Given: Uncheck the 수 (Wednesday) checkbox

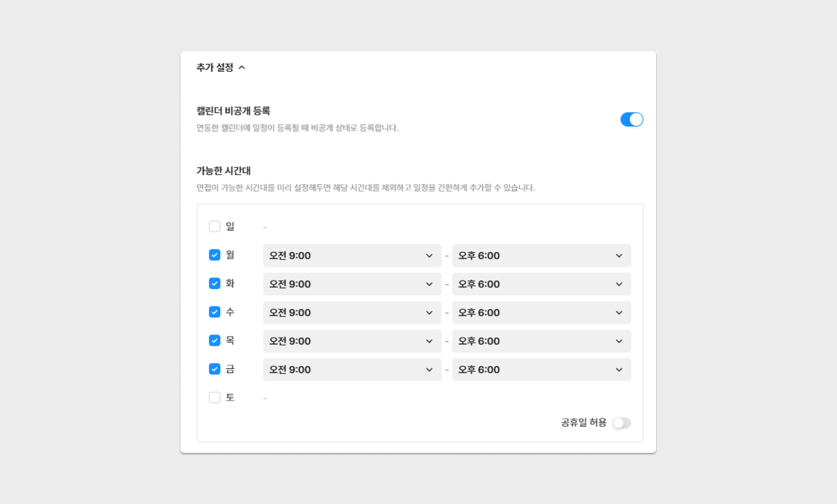Looking at the screenshot, I should [x=215, y=312].
